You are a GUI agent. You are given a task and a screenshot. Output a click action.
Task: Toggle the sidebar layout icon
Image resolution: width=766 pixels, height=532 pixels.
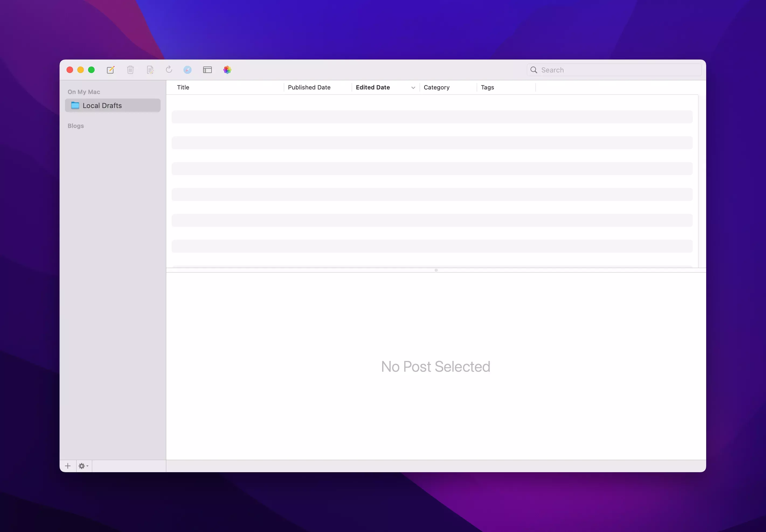click(207, 70)
